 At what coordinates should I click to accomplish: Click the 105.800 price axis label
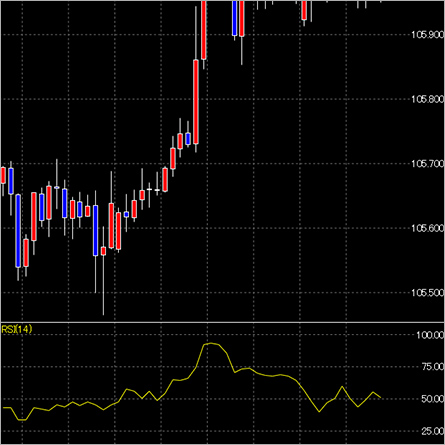pos(428,99)
